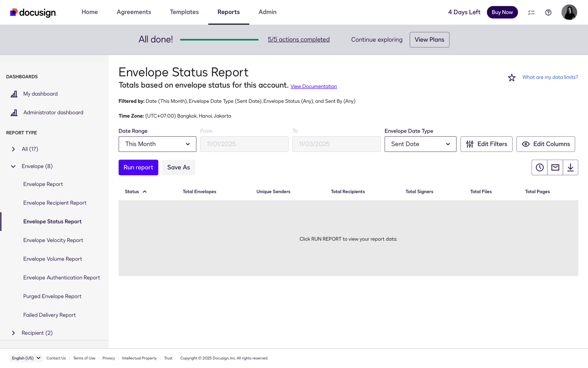The image size is (588, 368).
Task: Open 5/5 actions completed link
Action: pyautogui.click(x=299, y=40)
